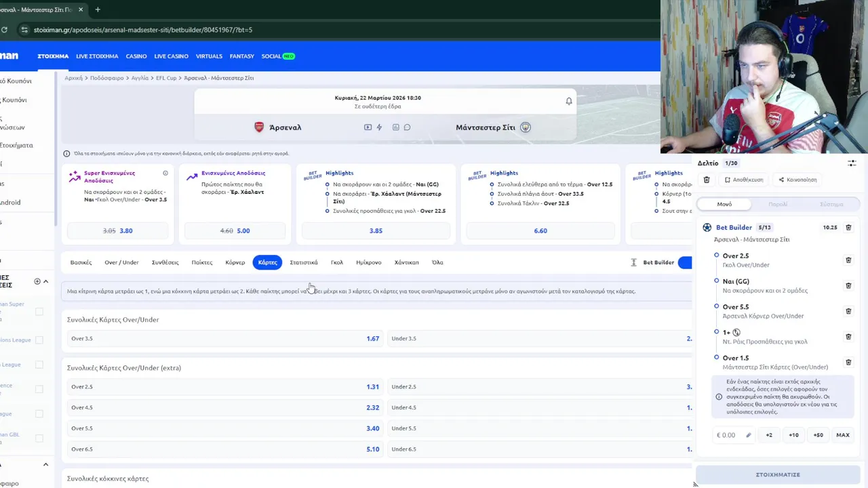Tick the third league checkbox in left sidebar
868x488 pixels.
pos(39,365)
